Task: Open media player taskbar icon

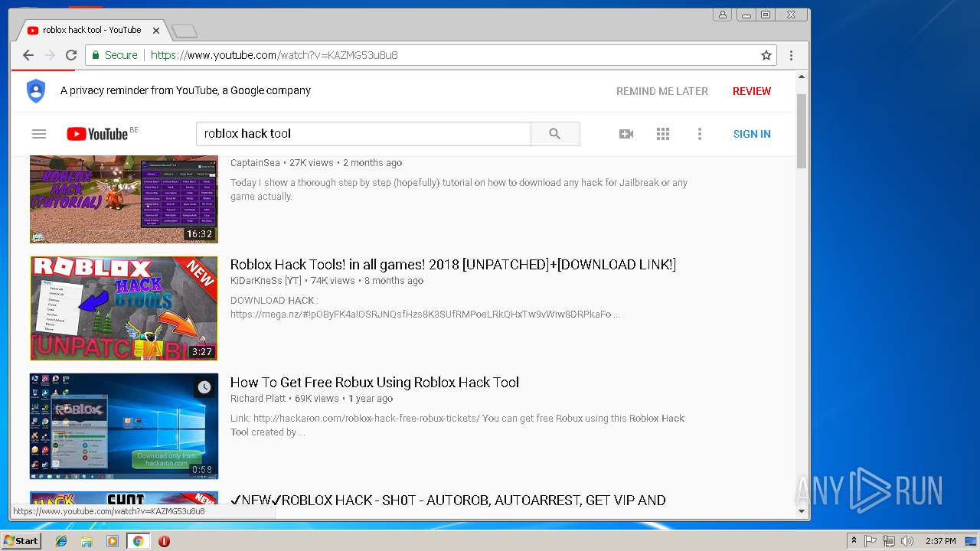Action: point(113,541)
